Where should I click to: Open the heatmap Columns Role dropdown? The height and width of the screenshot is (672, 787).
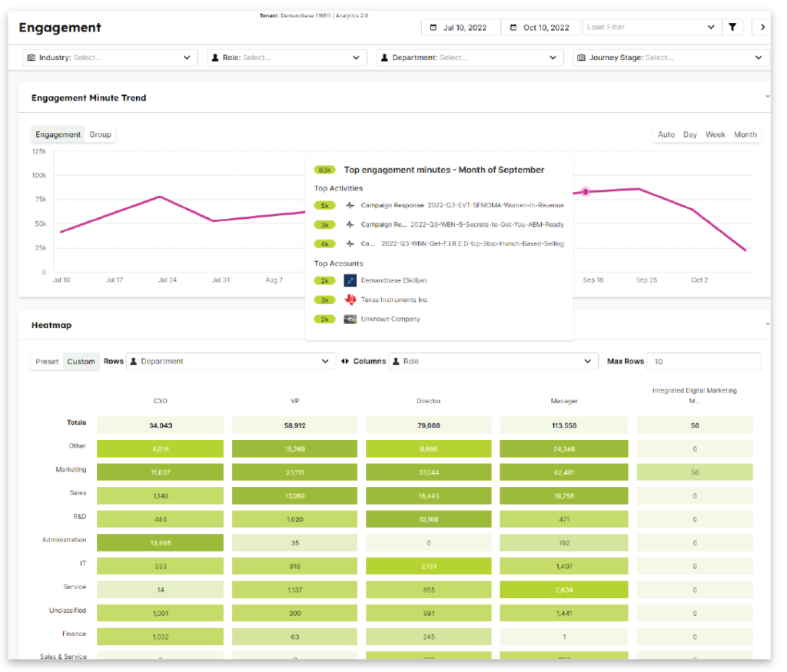tap(493, 361)
